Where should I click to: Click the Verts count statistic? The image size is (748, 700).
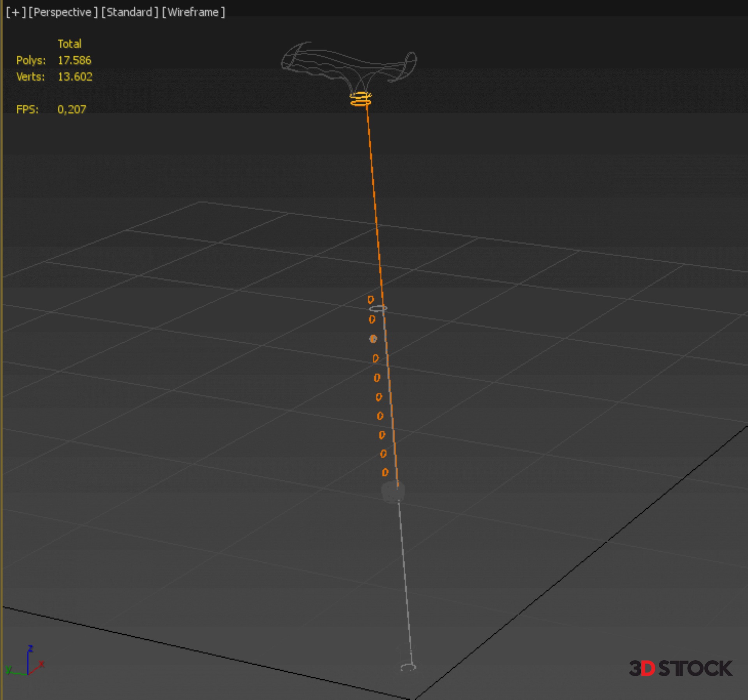coord(75,77)
